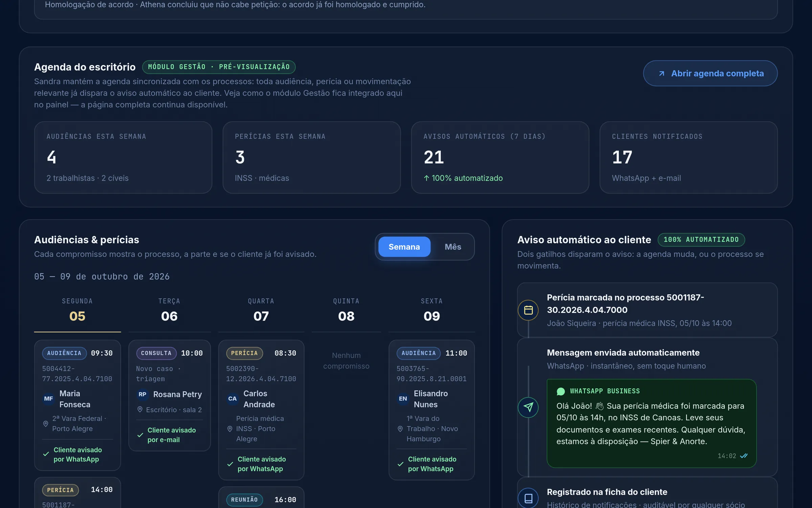Click location pin by Perícia médica INSS
The width and height of the screenshot is (812, 508).
click(230, 429)
